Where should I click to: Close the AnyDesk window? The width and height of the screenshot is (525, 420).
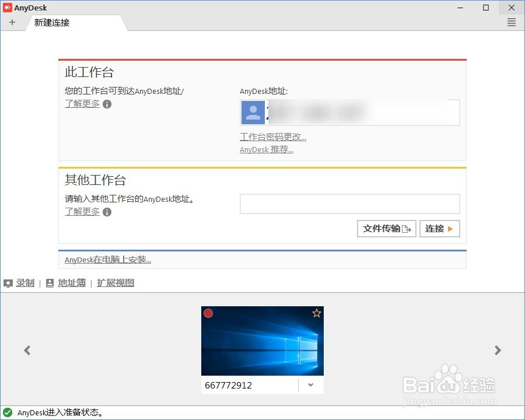point(511,8)
